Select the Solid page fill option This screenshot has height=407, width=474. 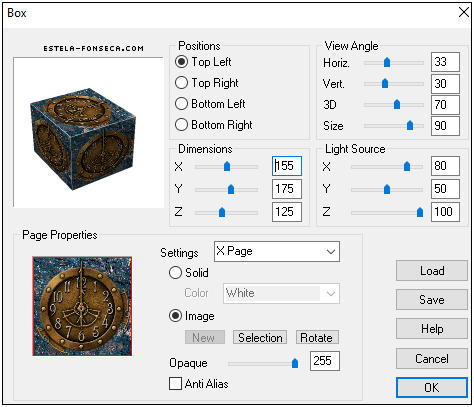click(175, 273)
